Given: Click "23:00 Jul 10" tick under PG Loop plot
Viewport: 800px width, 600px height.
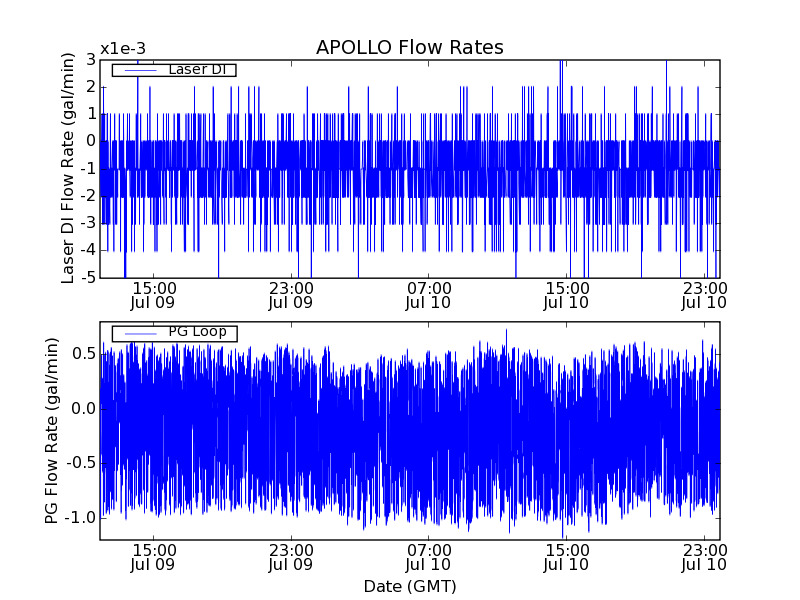Looking at the screenshot, I should (704, 557).
